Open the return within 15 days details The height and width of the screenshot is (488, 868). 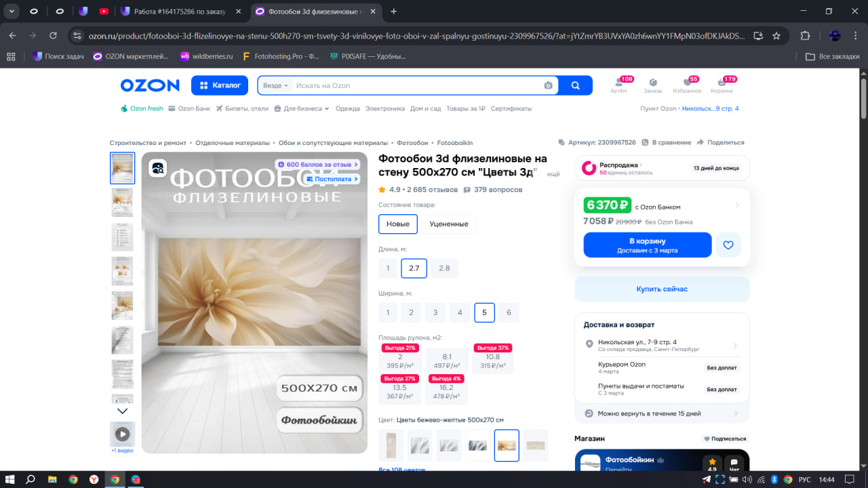[x=662, y=413]
